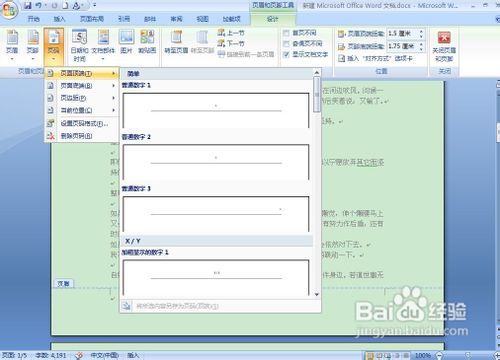Viewport: 500px width, 360px height.
Task: Click 上一节 (Previous Section)
Action: point(231,33)
